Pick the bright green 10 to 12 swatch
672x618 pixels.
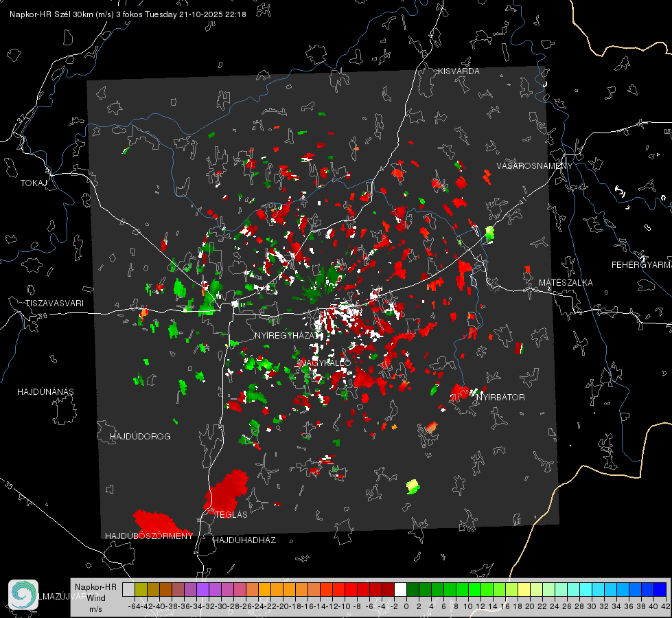click(474, 589)
